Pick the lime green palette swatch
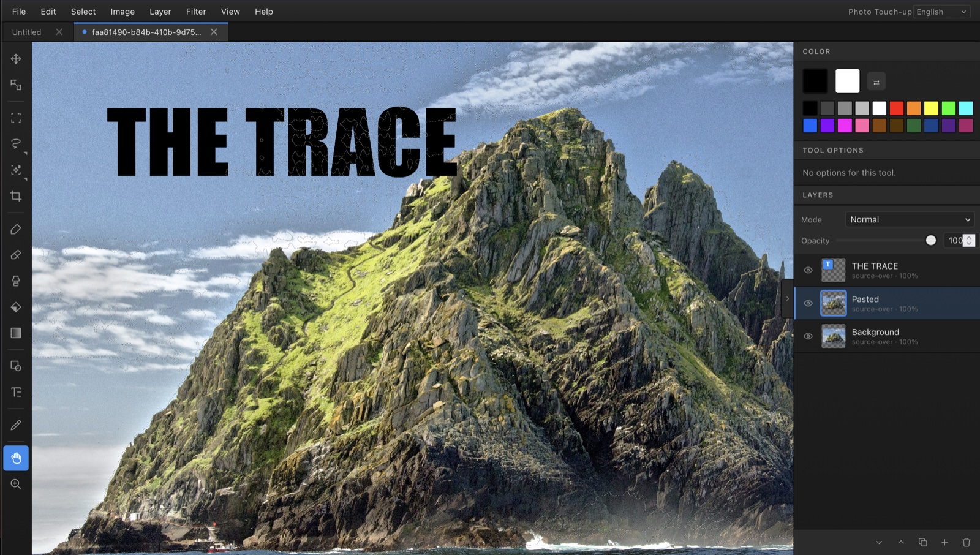980x555 pixels. [949, 108]
